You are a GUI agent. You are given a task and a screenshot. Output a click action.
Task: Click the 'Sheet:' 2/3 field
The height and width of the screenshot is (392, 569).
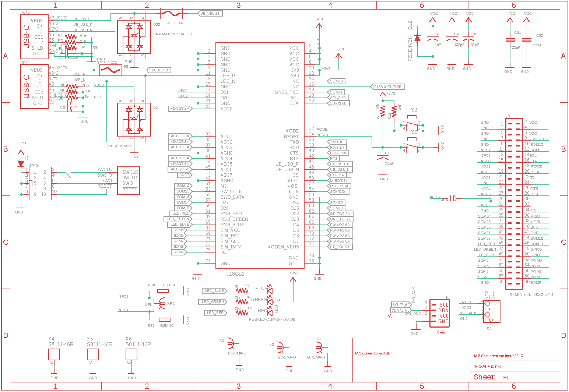[491, 377]
